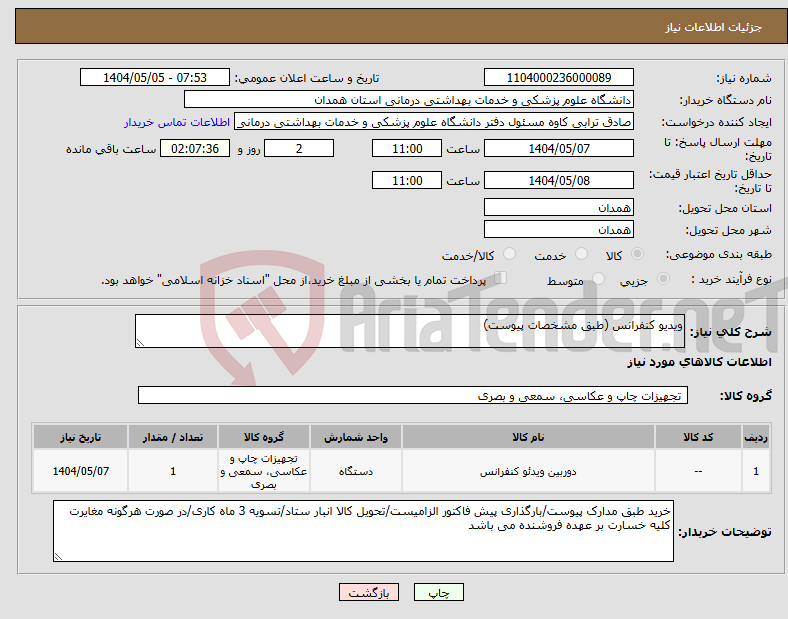Click the اطلاعات کالاهای مورد نیاز heading
Screen dimensions: 788x619
pos(699,362)
